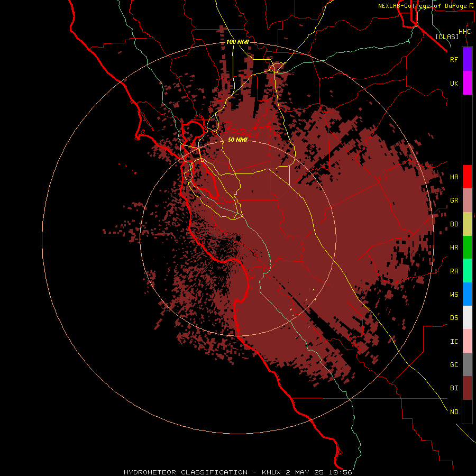This screenshot has height=476, width=476.
Task: Click the WS blue legend swatch
Action: click(467, 294)
